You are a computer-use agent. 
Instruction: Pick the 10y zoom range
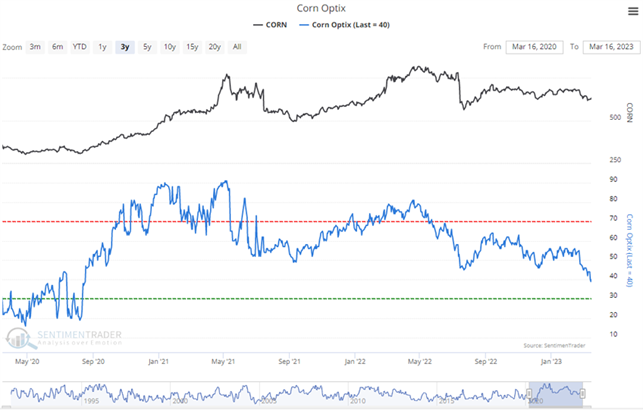(x=169, y=47)
